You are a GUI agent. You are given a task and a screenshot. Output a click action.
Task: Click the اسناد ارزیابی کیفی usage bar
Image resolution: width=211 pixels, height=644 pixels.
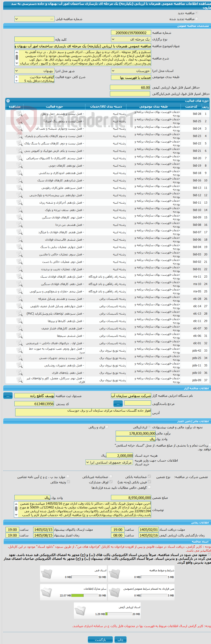click(x=119, y=614)
